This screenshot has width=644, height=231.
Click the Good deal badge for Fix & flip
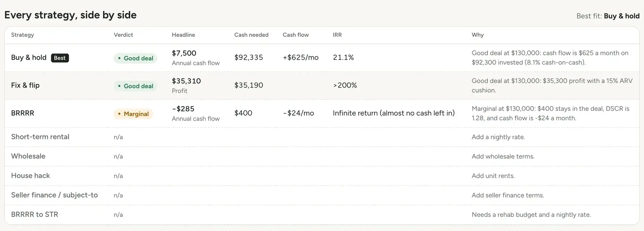point(136,86)
